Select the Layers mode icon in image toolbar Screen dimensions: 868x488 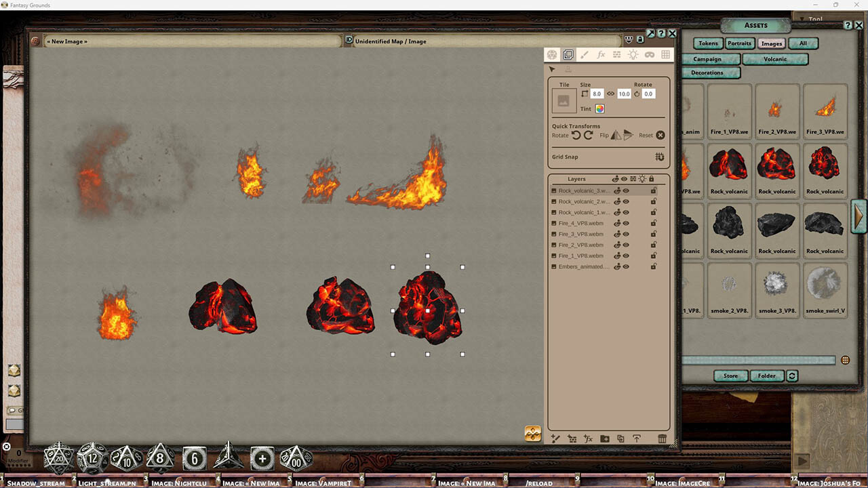(x=567, y=55)
